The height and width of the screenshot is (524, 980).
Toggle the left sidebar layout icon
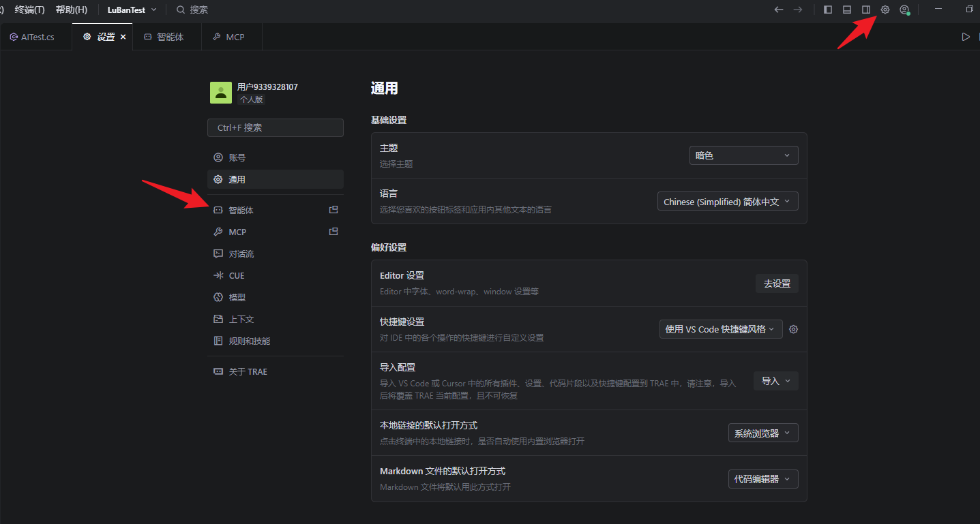click(828, 10)
